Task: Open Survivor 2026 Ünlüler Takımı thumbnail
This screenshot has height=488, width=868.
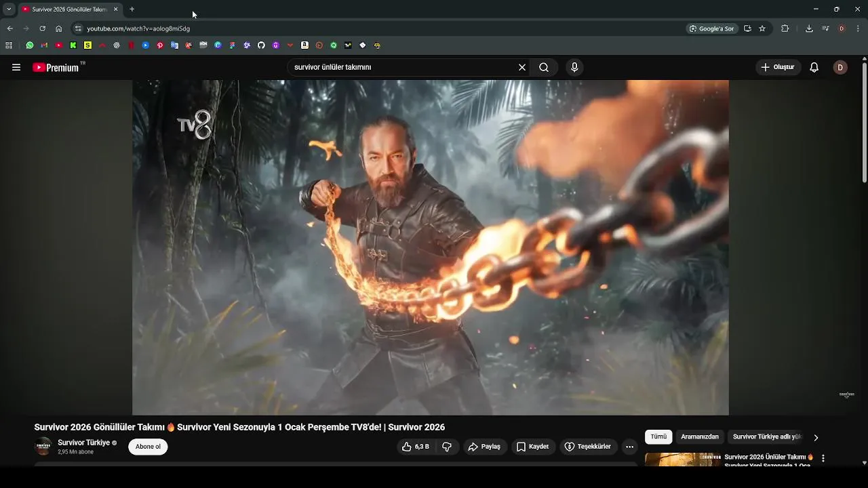Action: coord(683,459)
